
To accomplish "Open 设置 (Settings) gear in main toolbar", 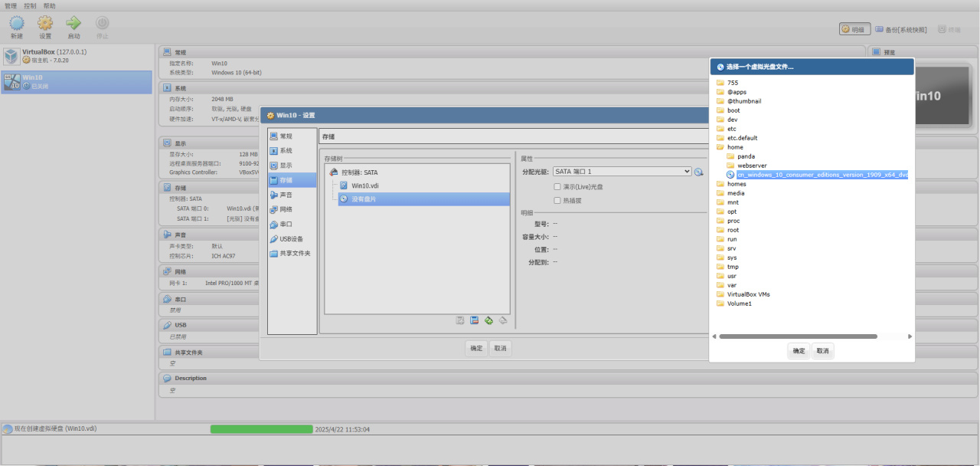I will pyautogui.click(x=45, y=25).
